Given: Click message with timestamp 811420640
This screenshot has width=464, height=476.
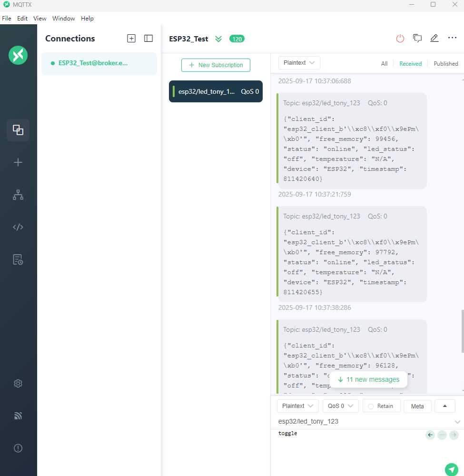Looking at the screenshot, I should pyautogui.click(x=352, y=141).
